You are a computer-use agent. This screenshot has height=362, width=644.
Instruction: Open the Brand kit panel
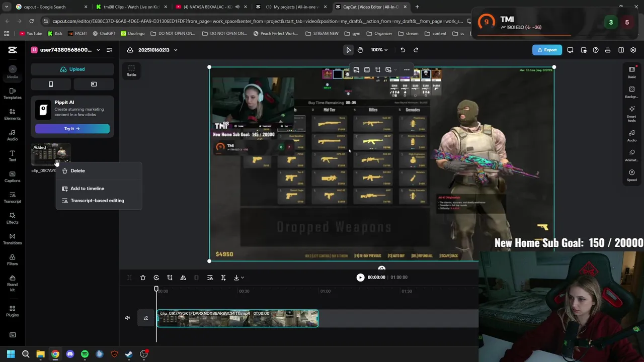[x=13, y=283]
